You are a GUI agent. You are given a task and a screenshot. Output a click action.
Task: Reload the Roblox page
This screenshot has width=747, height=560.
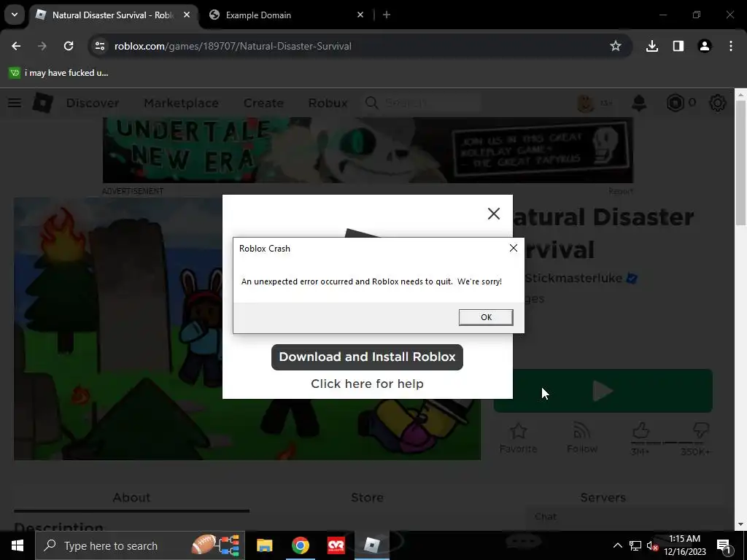pyautogui.click(x=69, y=46)
